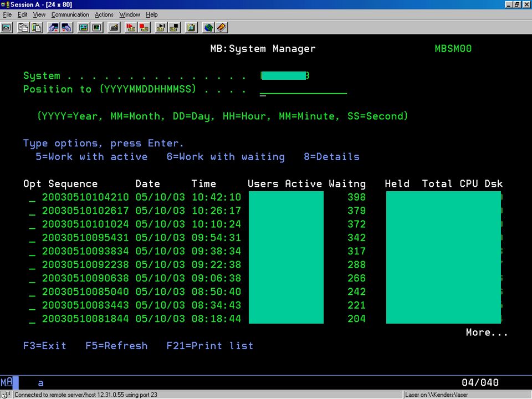Click sequence number 20030510081844
532x399 pixels.
click(x=85, y=319)
